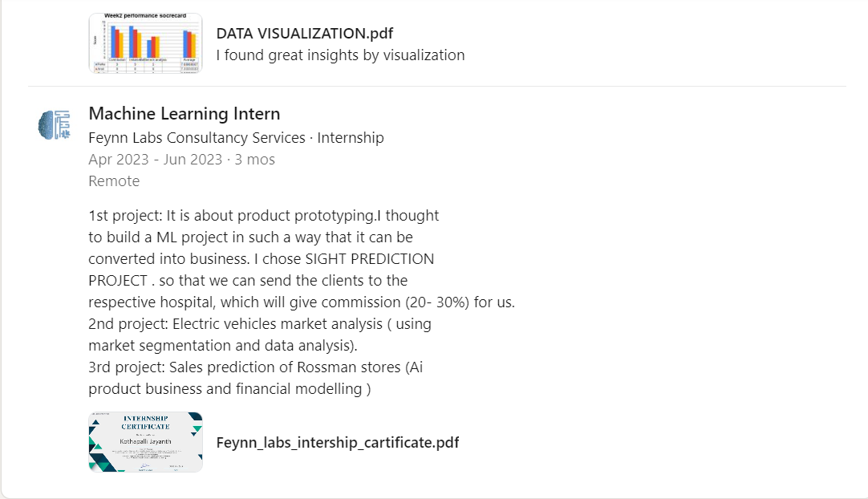868x499 pixels.
Task: Open Feynn_labs_intership_cartificate.pdf file name link
Action: click(x=337, y=442)
